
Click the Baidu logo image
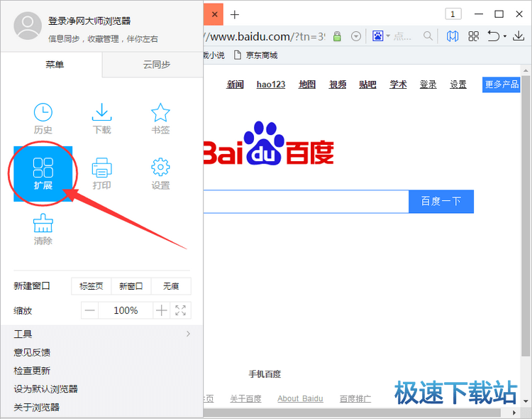click(269, 143)
